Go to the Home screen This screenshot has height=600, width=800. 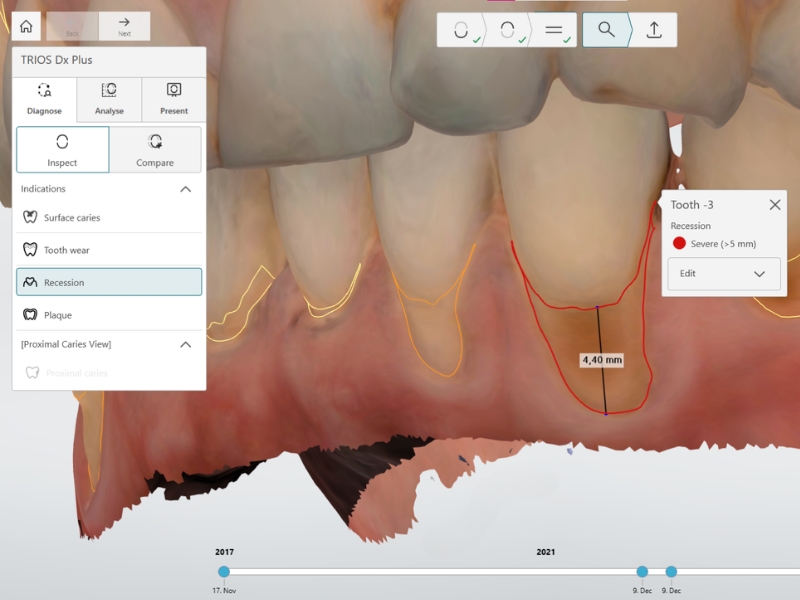[25, 27]
